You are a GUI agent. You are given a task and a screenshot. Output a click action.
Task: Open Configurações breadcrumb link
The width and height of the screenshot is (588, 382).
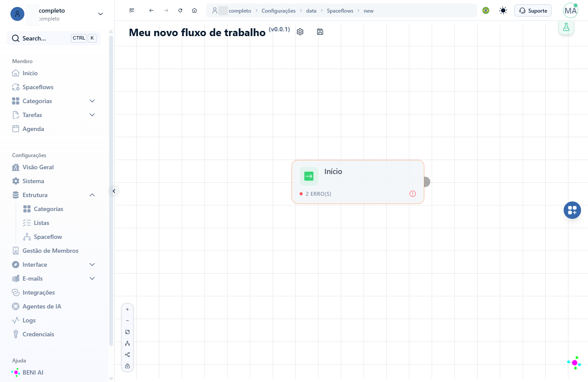[278, 11]
